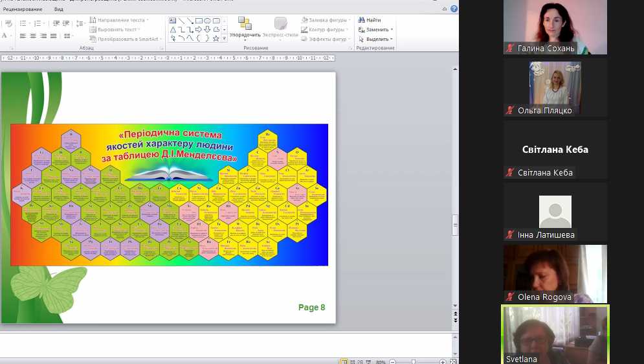Switch to the Вид ribbon tab

pyautogui.click(x=59, y=9)
